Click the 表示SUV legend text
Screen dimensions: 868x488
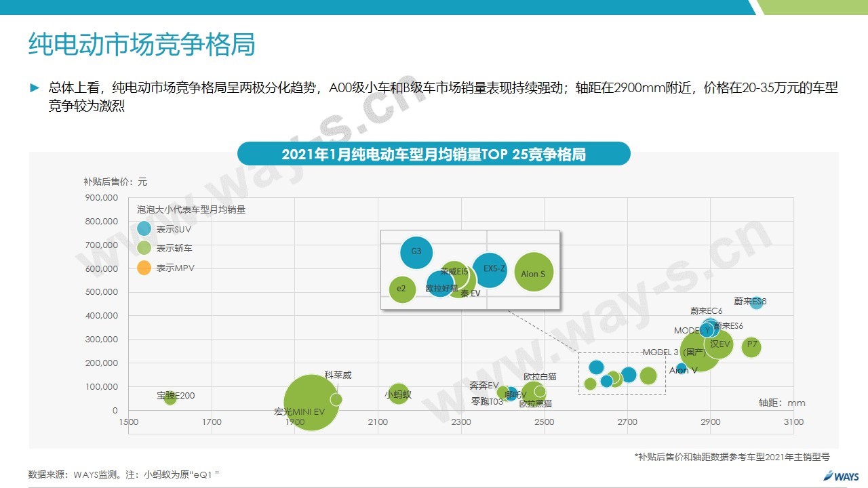point(174,230)
